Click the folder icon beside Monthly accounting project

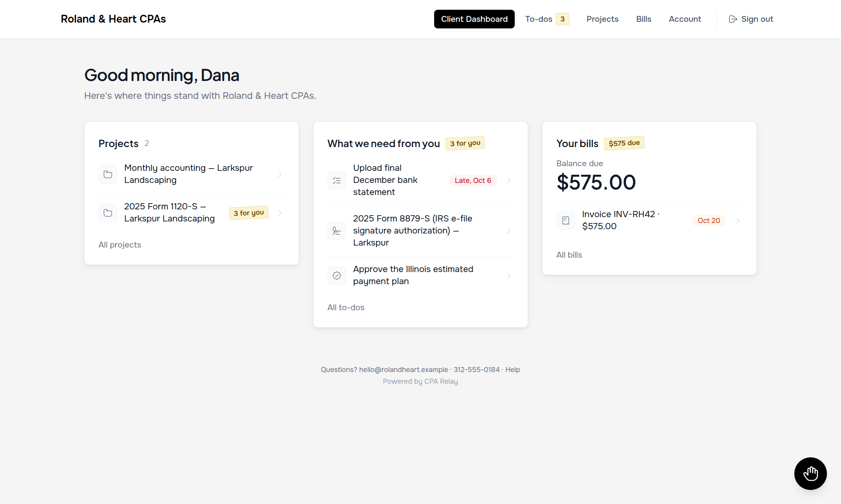click(108, 174)
